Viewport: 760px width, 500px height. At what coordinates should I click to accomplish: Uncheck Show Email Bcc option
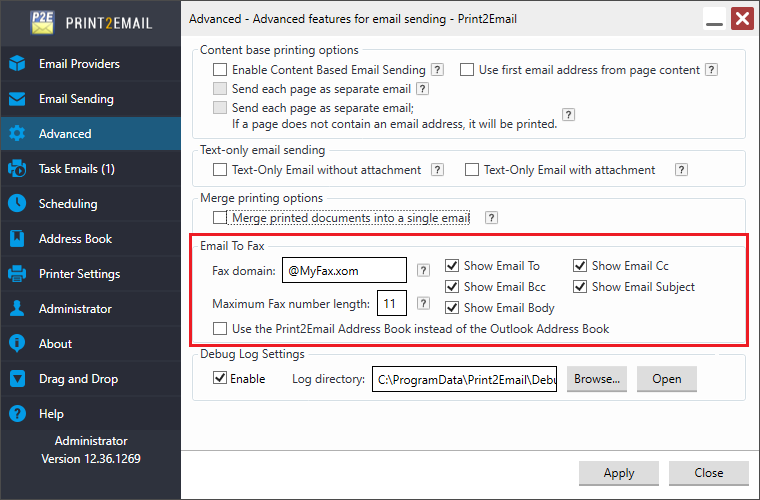[452, 287]
